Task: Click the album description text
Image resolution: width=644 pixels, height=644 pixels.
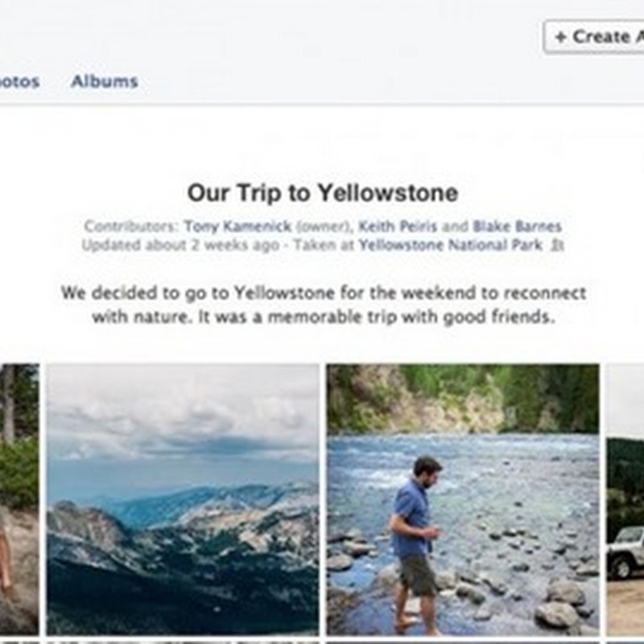Action: [x=322, y=304]
